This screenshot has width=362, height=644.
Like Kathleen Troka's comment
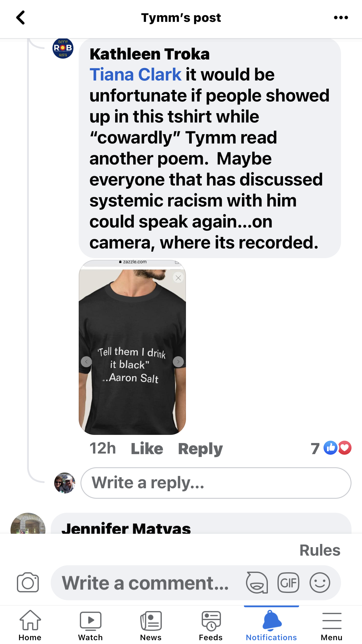point(147,449)
